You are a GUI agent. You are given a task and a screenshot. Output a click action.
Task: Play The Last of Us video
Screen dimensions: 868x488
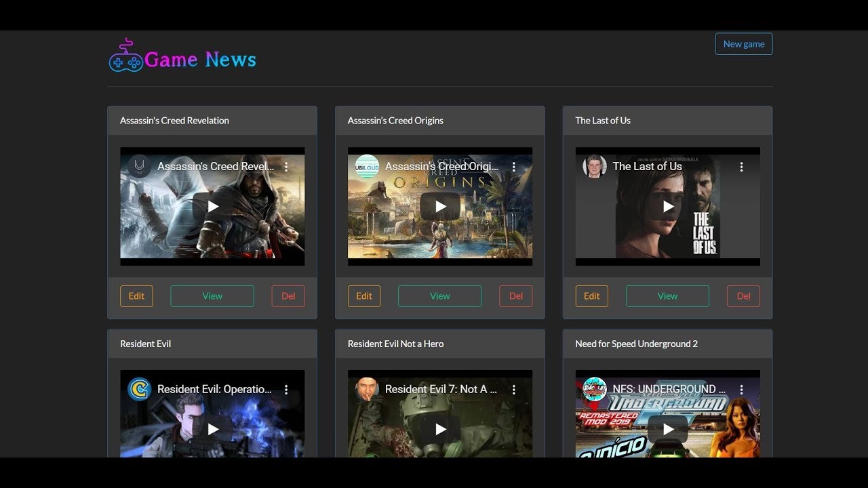pyautogui.click(x=668, y=206)
